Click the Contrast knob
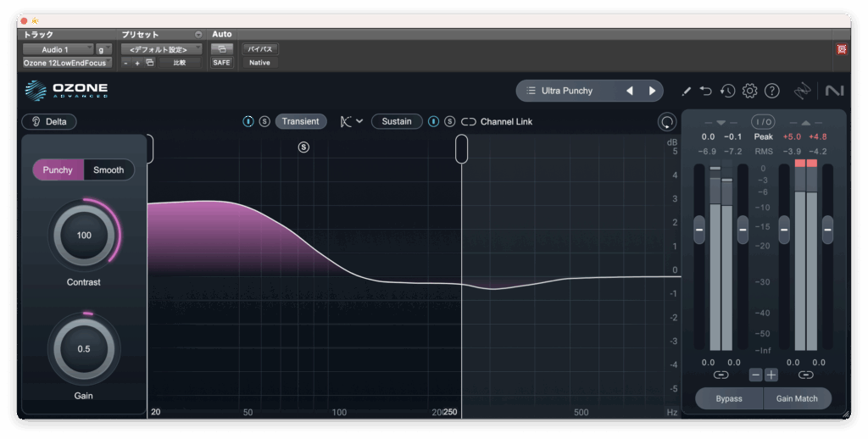Image resolution: width=868 pixels, height=439 pixels. pos(84,236)
